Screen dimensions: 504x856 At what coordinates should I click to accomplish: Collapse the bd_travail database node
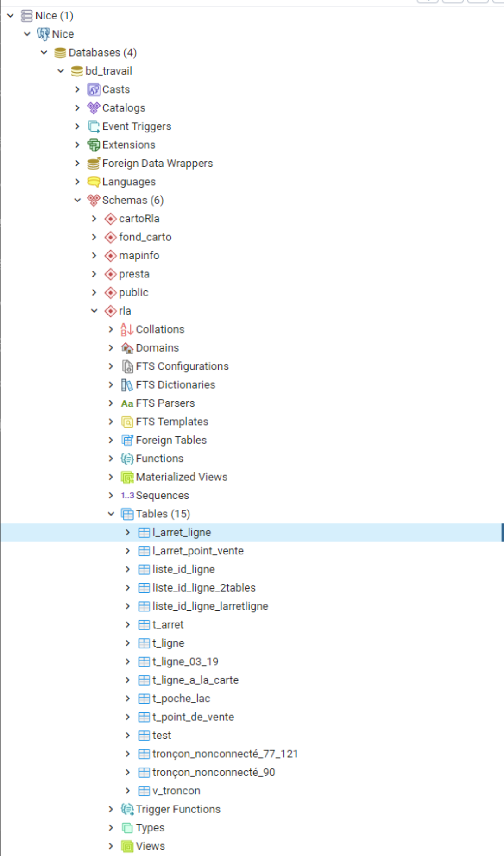61,71
